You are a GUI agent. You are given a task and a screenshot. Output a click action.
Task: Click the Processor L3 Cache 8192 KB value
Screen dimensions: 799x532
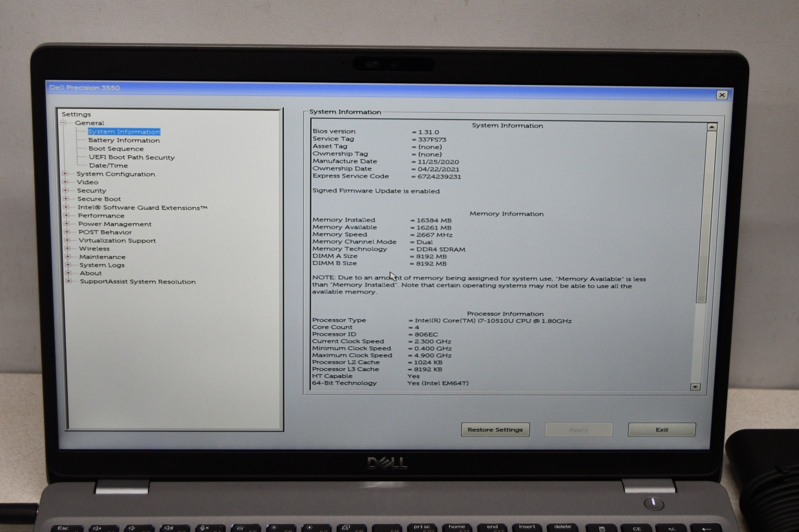(428, 369)
